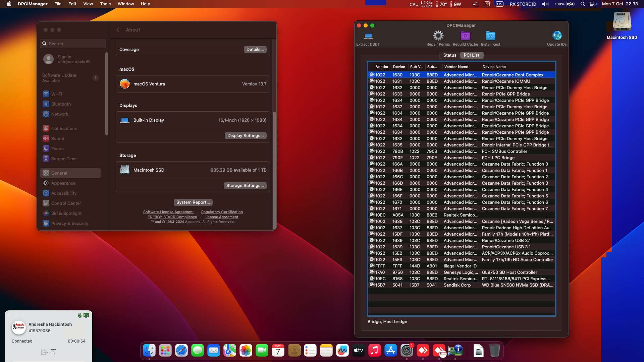This screenshot has width=644, height=362.
Task: Open Reminders from the Dock
Action: click(x=310, y=351)
